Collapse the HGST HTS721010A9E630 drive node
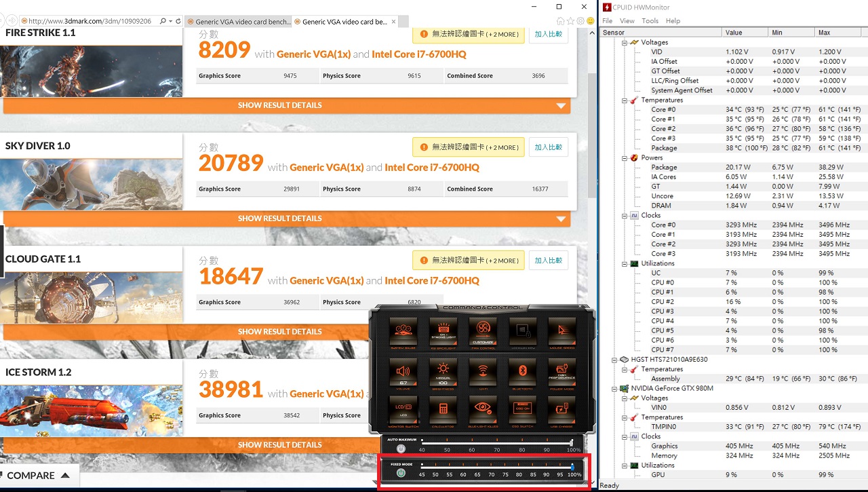This screenshot has height=492, width=868. 615,360
